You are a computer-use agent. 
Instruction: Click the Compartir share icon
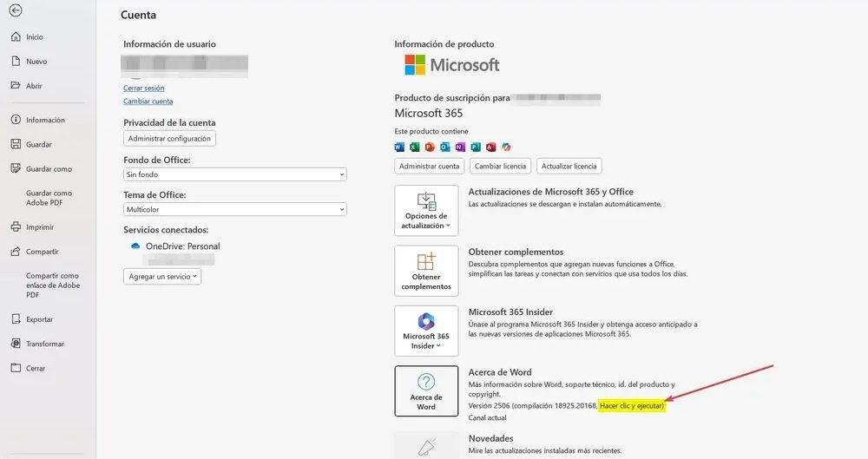click(x=16, y=252)
